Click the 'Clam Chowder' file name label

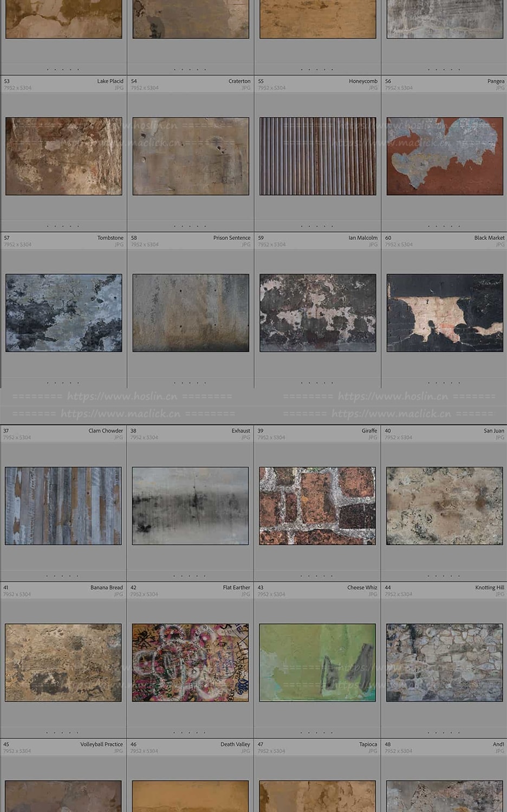coord(106,431)
